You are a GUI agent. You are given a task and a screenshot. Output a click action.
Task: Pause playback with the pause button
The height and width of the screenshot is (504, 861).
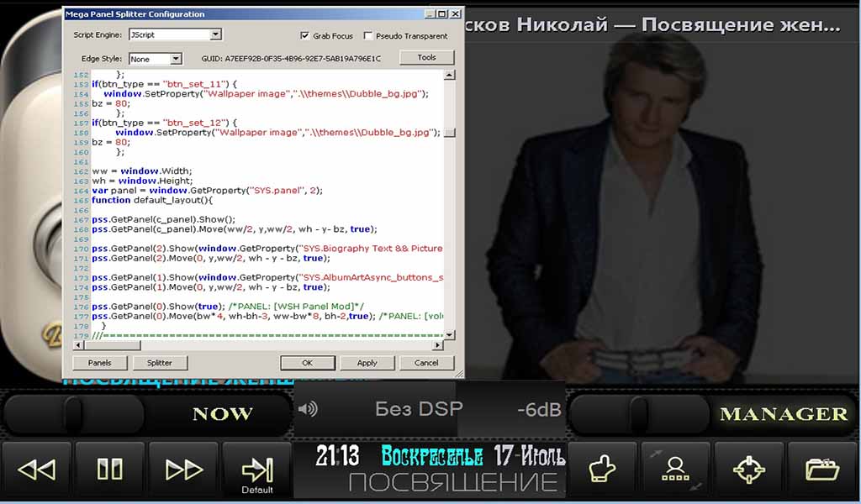point(109,469)
